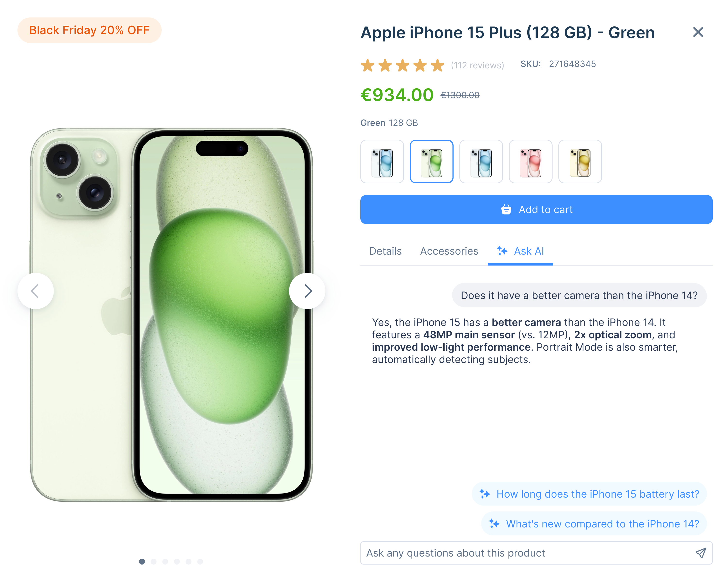Open the Details tab
Image resolution: width=728 pixels, height=582 pixels.
tap(385, 251)
